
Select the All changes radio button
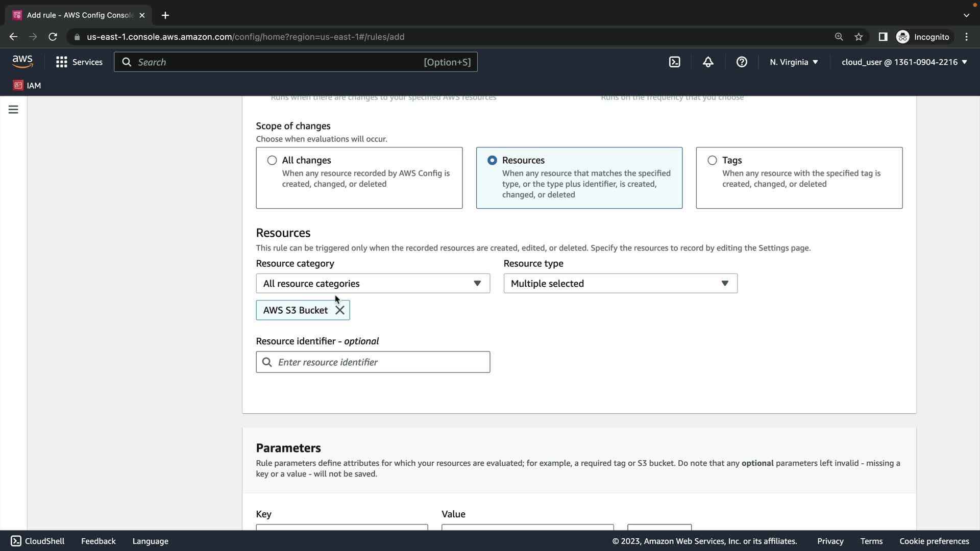pyautogui.click(x=272, y=160)
